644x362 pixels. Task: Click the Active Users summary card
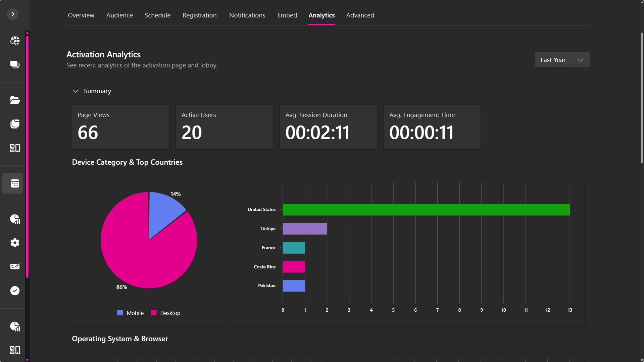(224, 127)
